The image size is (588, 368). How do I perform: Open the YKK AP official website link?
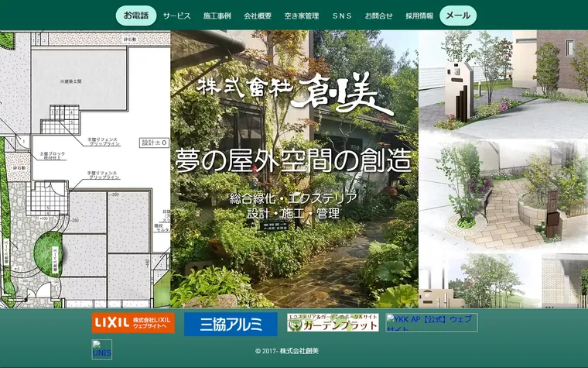432,322
